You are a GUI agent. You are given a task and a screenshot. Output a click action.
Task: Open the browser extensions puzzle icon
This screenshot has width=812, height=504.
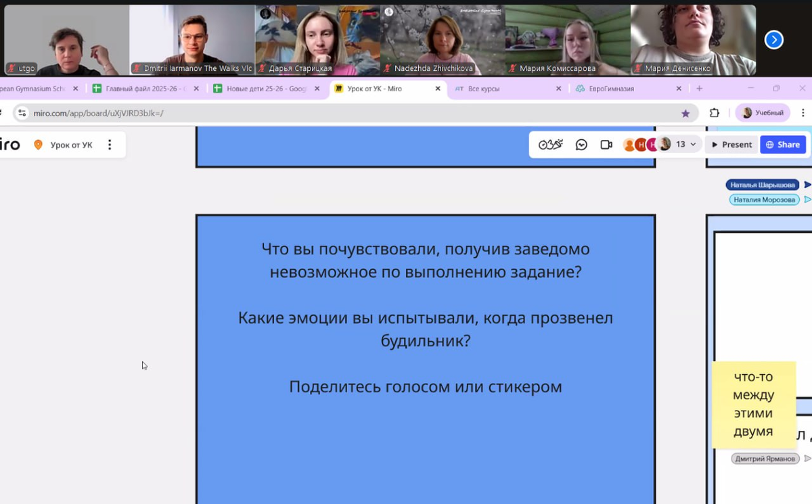tap(715, 112)
